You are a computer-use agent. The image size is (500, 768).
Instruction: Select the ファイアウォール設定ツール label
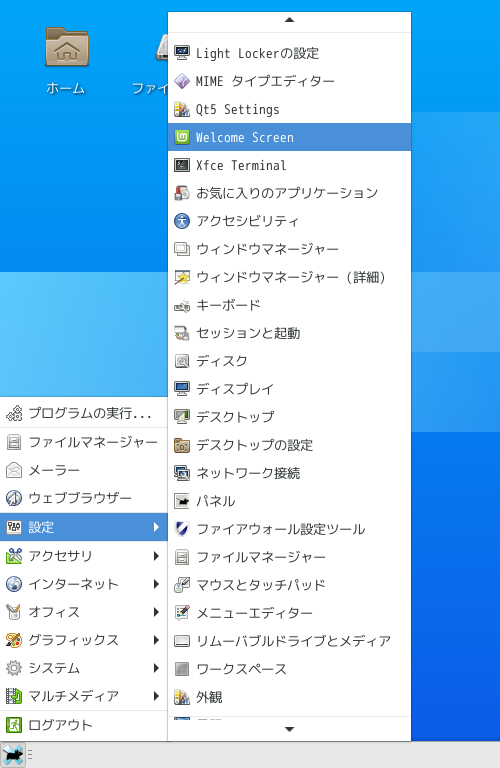tap(281, 529)
